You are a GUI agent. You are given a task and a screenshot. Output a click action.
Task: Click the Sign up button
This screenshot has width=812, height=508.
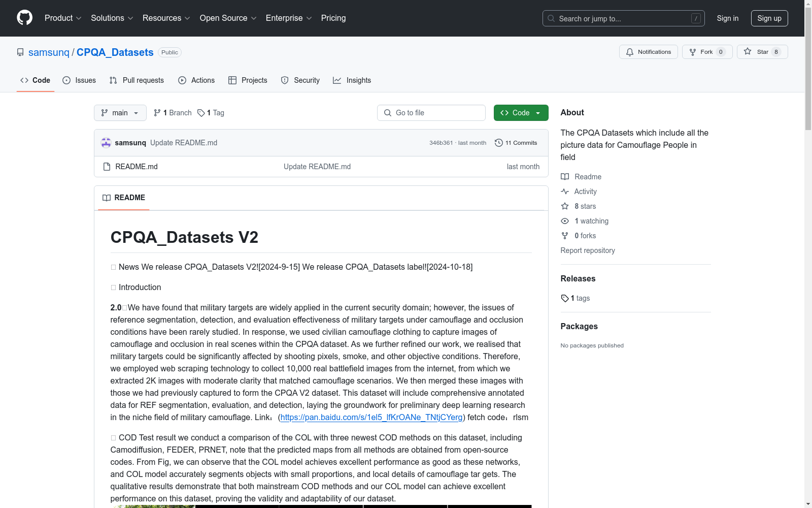(x=769, y=18)
